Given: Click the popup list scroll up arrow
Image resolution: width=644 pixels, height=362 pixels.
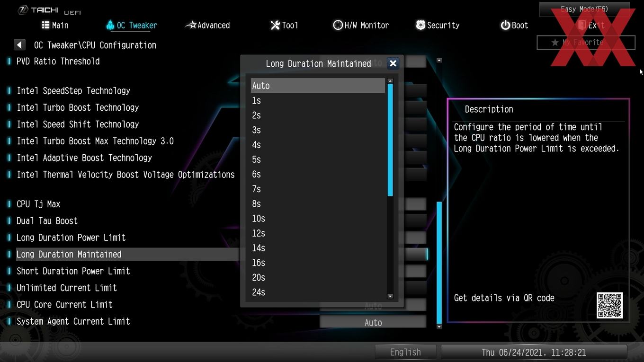Looking at the screenshot, I should click(x=390, y=81).
